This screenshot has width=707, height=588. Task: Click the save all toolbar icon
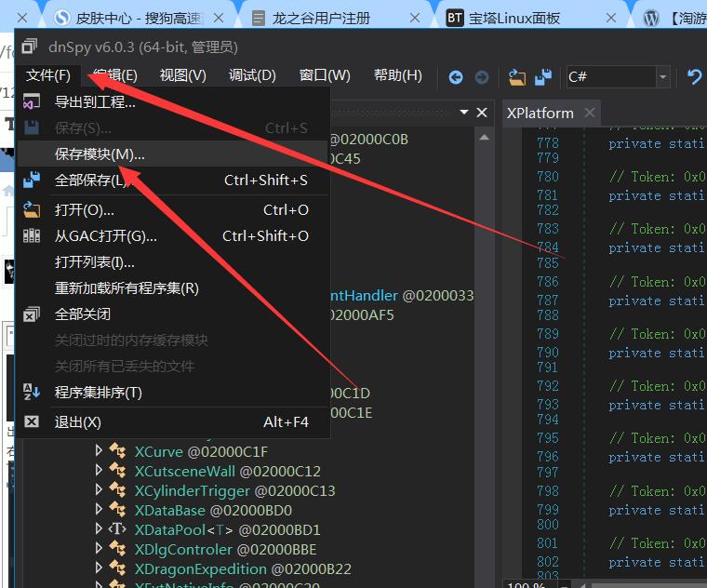pyautogui.click(x=543, y=77)
